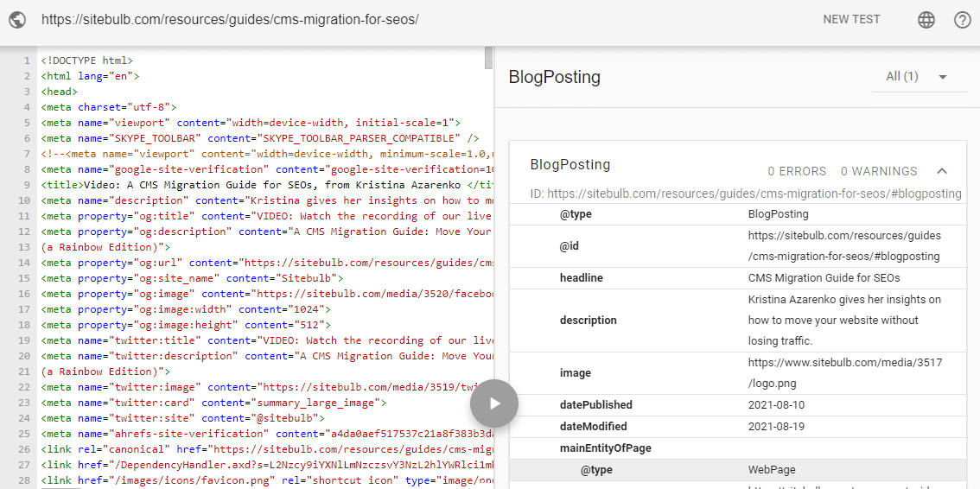
Task: Click the ID line under the BlogPosting card
Action: [x=746, y=194]
